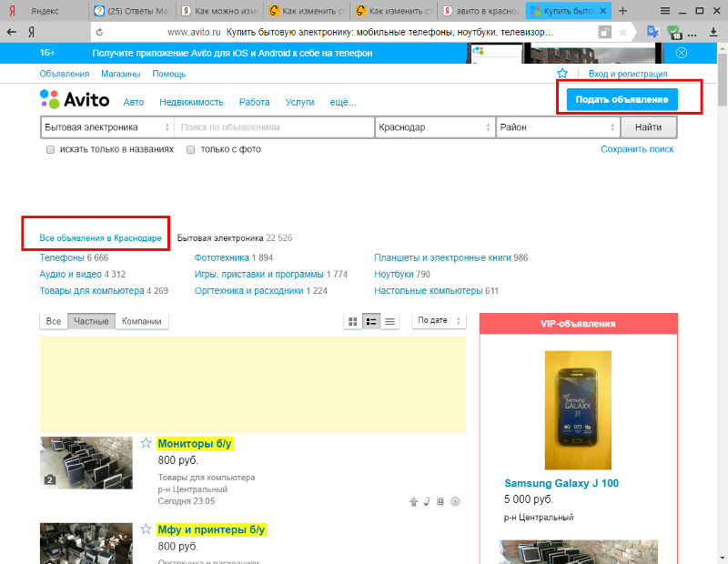
Task: Click the 'Подать объявление' button
Action: 622,99
